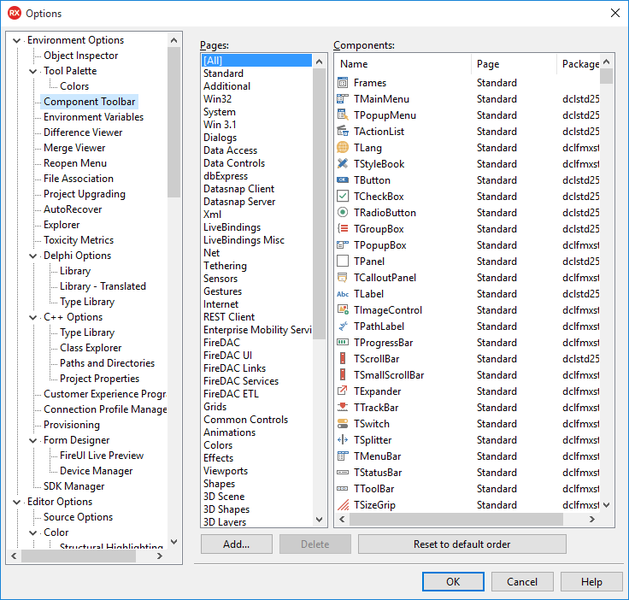Sort components by the Page column header
The width and height of the screenshot is (629, 600).
pyautogui.click(x=514, y=64)
